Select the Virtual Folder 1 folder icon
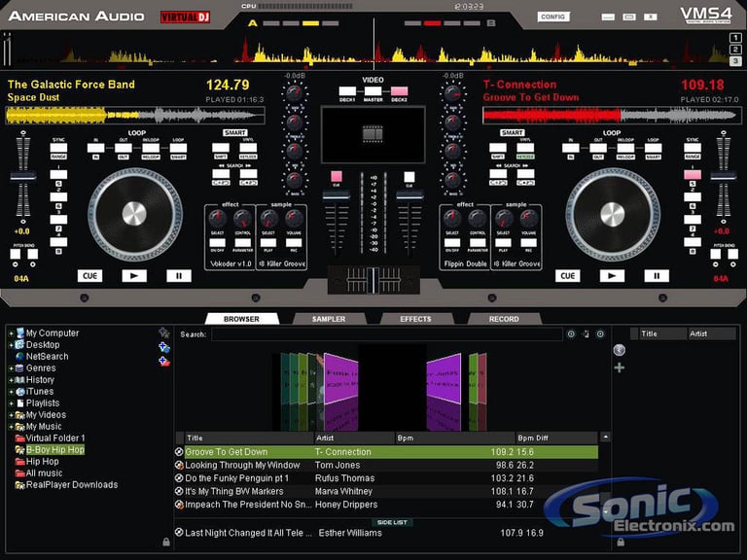 (20, 438)
